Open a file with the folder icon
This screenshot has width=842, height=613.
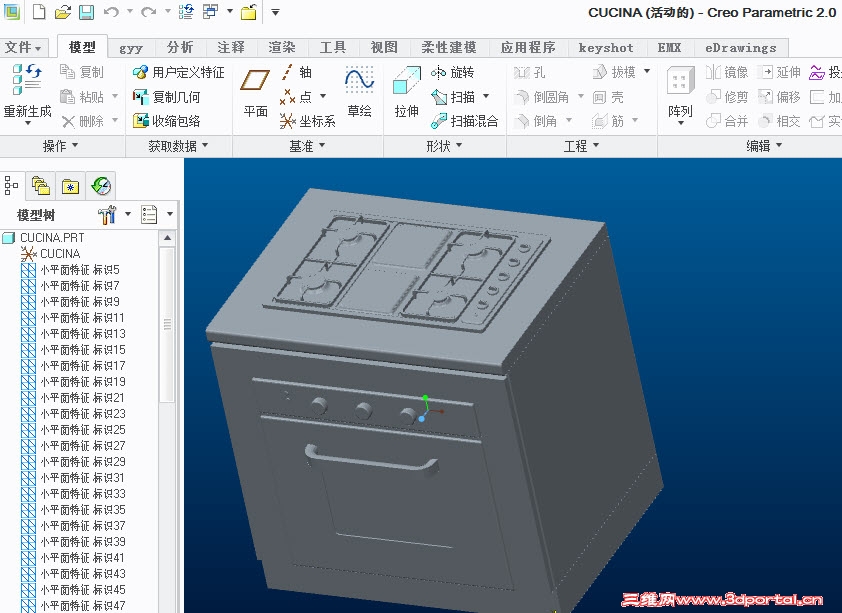63,12
